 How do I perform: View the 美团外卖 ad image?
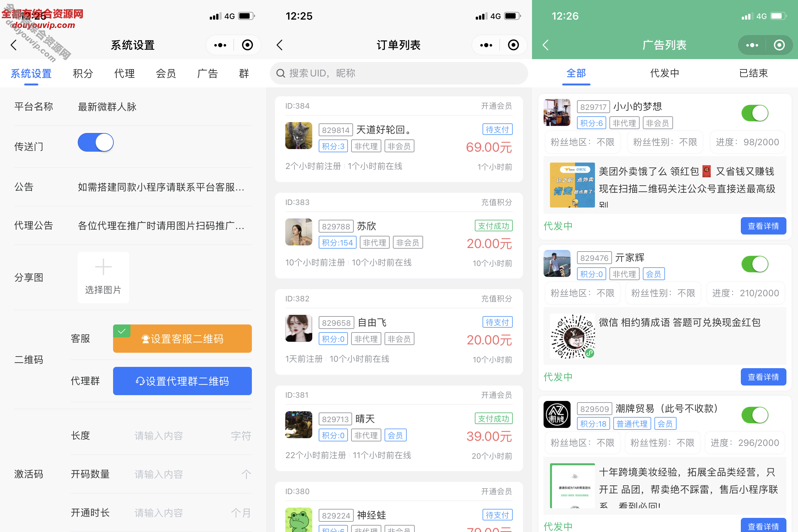click(572, 185)
